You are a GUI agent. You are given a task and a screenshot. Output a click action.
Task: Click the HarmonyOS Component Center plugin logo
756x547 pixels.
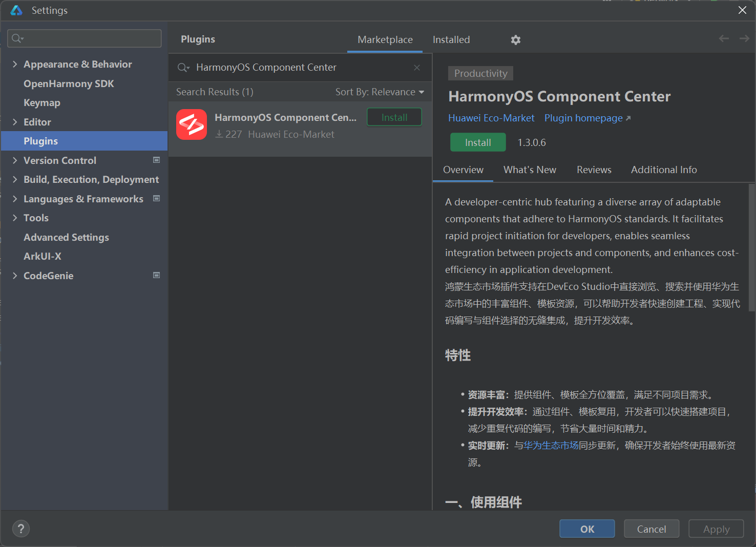[192, 124]
